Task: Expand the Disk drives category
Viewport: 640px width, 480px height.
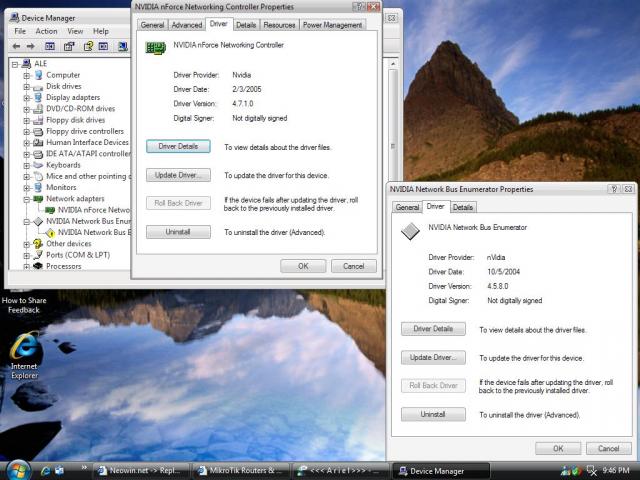Action: pyautogui.click(x=27, y=87)
